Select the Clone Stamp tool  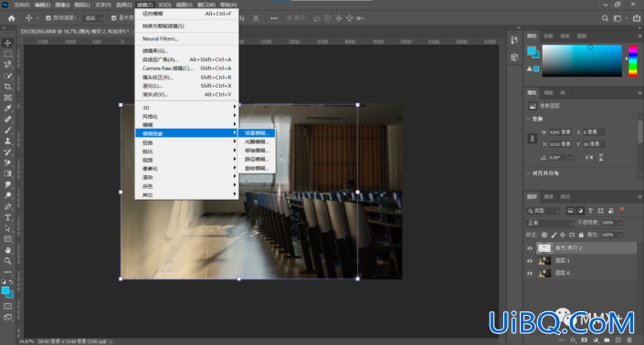point(8,141)
